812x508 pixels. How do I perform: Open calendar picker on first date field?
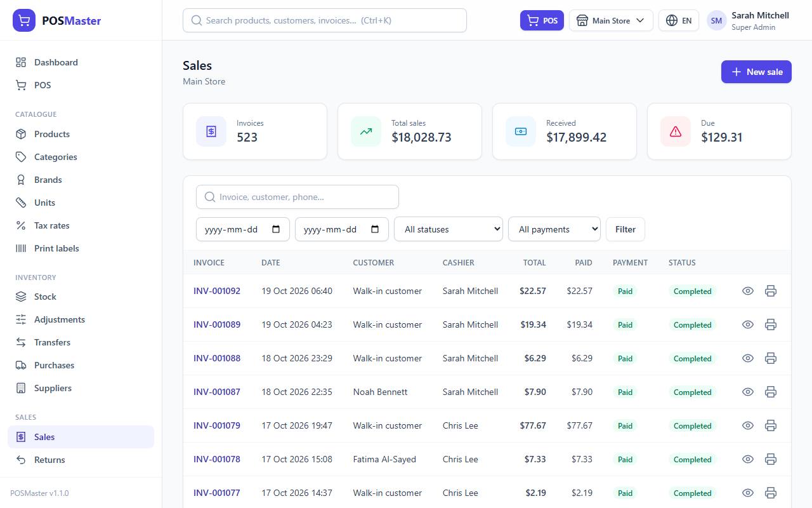pyautogui.click(x=276, y=229)
